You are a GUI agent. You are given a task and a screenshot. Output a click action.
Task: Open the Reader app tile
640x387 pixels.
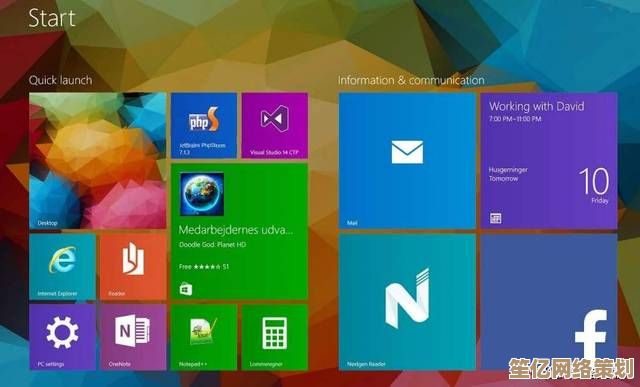[133, 267]
